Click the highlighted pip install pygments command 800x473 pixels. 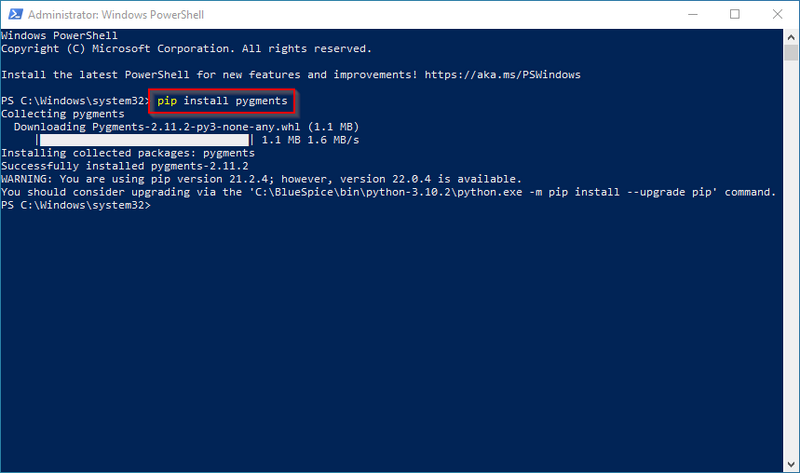(223, 101)
